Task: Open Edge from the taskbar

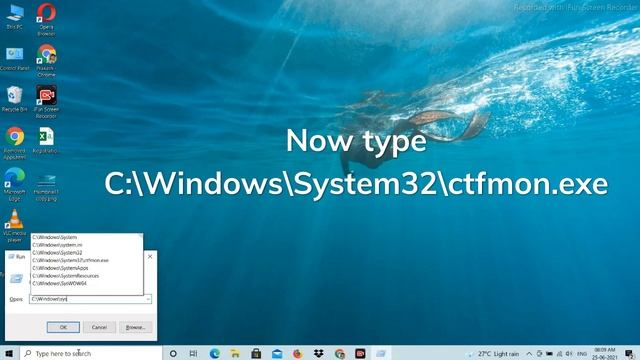Action: click(215, 353)
